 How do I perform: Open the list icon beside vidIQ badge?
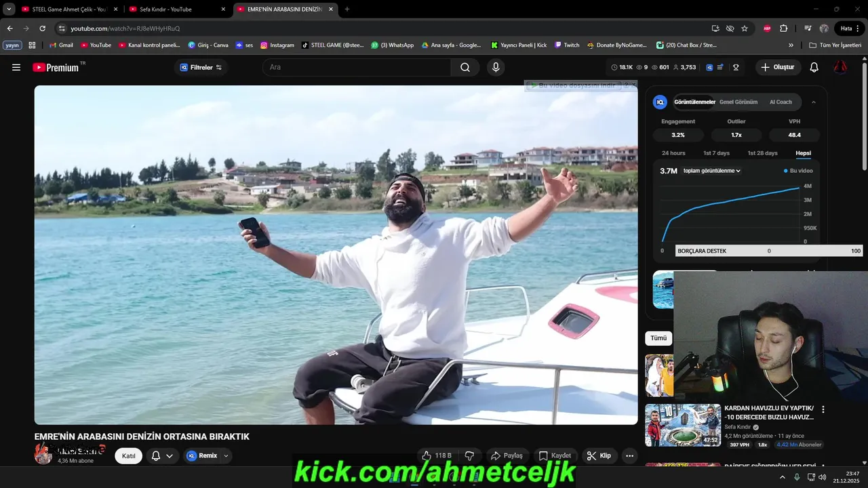pos(720,67)
